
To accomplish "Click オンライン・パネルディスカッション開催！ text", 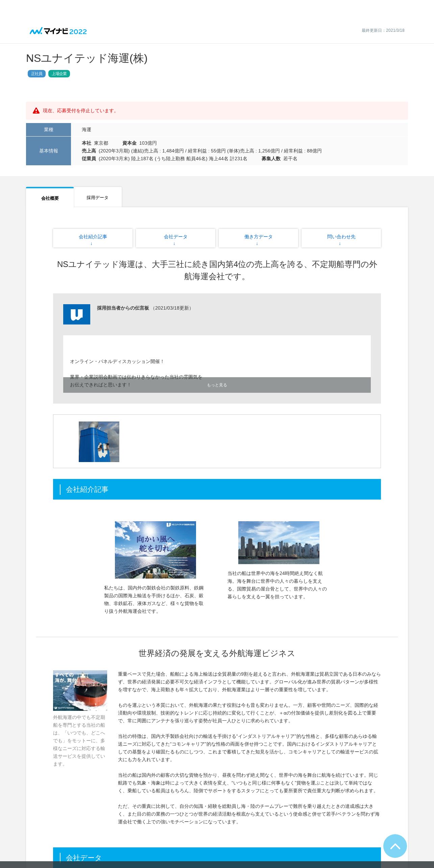I will [x=117, y=361].
